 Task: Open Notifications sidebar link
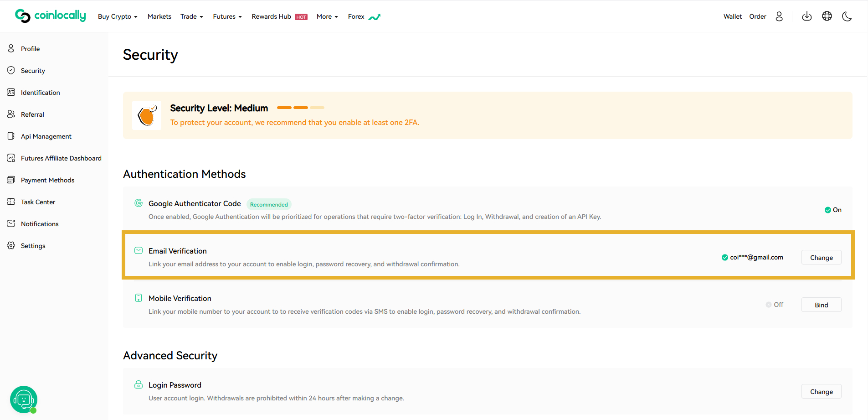pyautogui.click(x=40, y=224)
